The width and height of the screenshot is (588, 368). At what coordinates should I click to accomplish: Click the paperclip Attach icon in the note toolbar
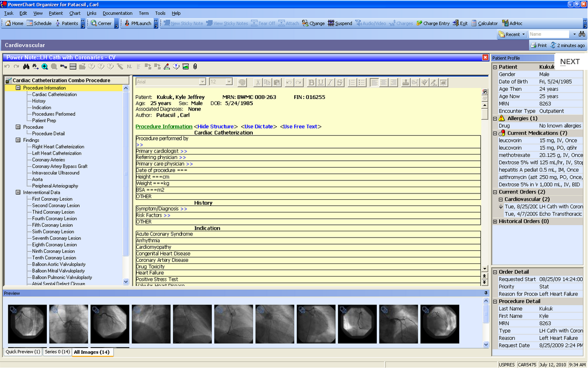195,66
